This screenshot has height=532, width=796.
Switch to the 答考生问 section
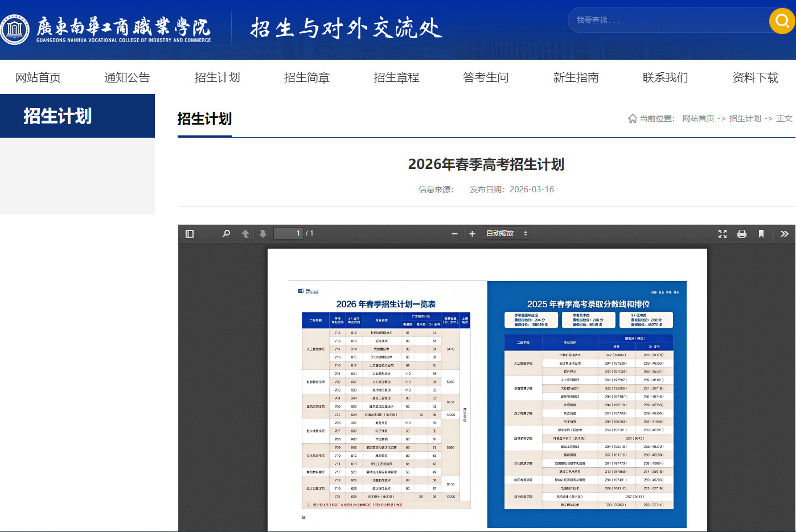(x=486, y=77)
